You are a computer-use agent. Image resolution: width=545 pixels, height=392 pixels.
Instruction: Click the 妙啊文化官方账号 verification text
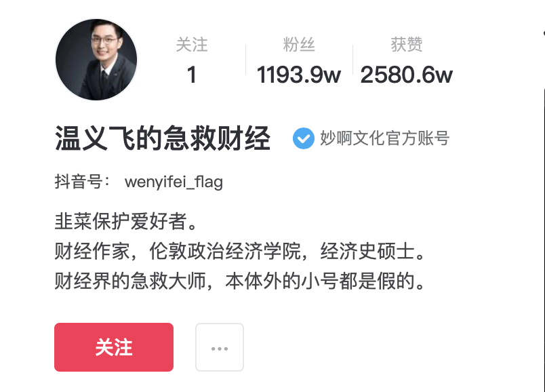coord(385,138)
